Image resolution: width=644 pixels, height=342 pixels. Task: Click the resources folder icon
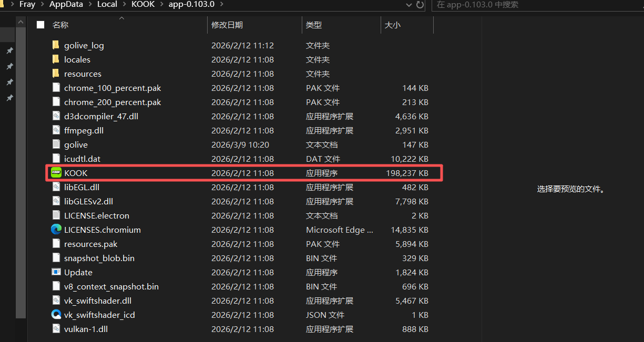56,74
